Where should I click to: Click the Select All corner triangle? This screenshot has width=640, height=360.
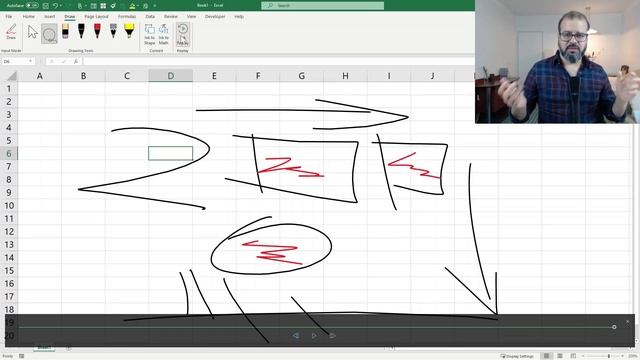click(11, 76)
